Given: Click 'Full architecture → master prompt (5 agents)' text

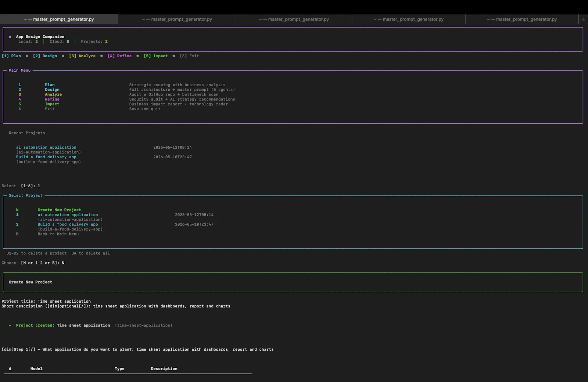Looking at the screenshot, I should click(x=182, y=90).
